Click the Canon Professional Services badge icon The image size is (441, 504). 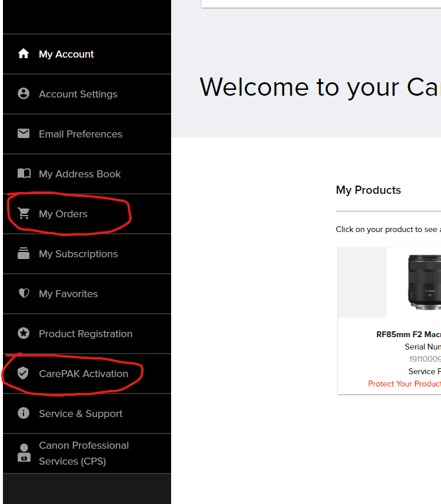[24, 453]
